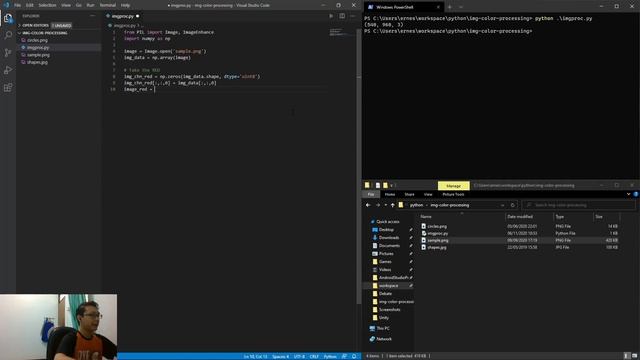The height and width of the screenshot is (360, 640).
Task: Open address bar history dropdown in File Explorer
Action: tap(502, 205)
